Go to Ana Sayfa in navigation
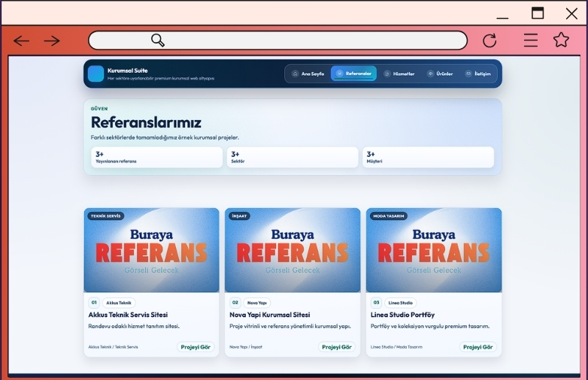The width and height of the screenshot is (588, 380). pyautogui.click(x=308, y=74)
